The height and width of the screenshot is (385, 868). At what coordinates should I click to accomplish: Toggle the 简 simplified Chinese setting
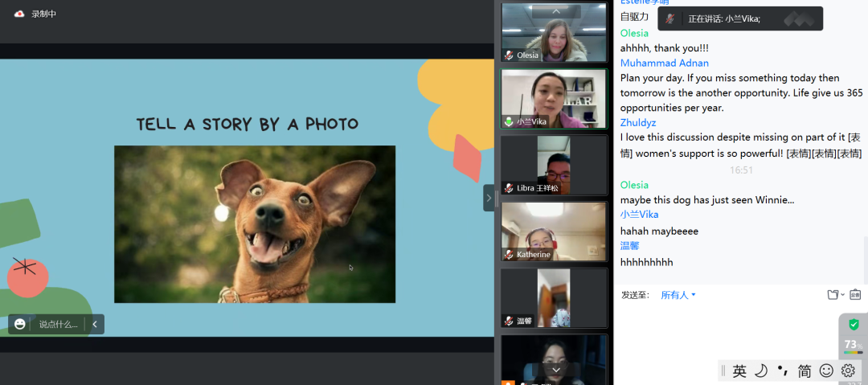(x=805, y=371)
